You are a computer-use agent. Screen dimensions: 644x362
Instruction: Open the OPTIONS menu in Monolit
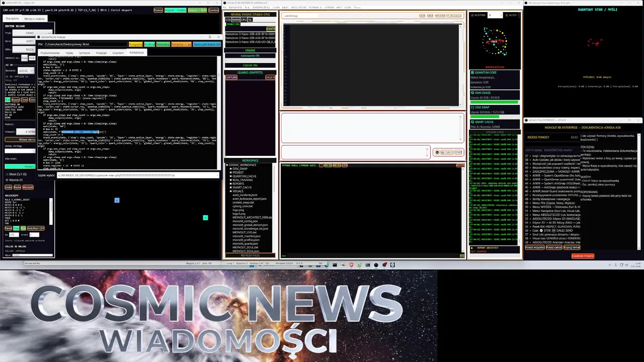pos(329,8)
